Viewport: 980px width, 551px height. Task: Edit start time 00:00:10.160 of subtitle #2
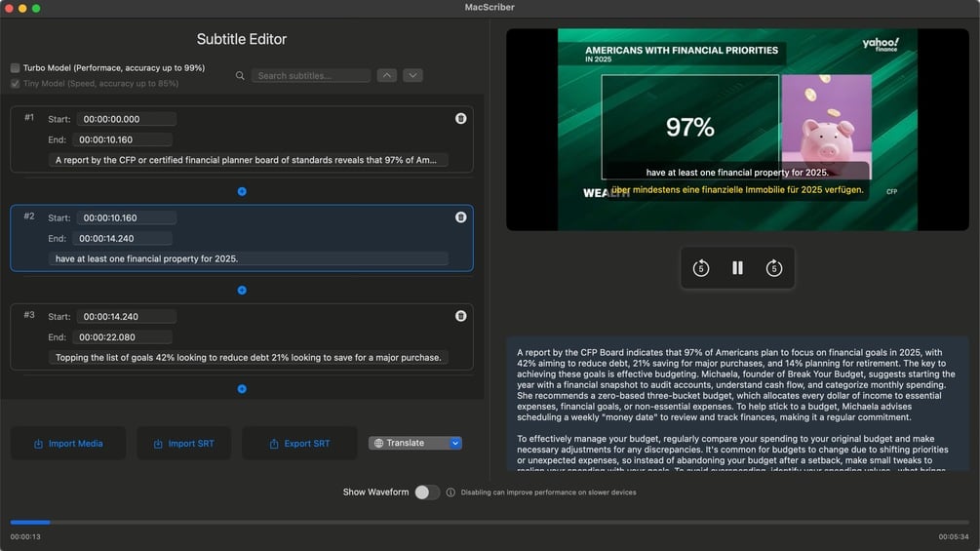tap(126, 218)
